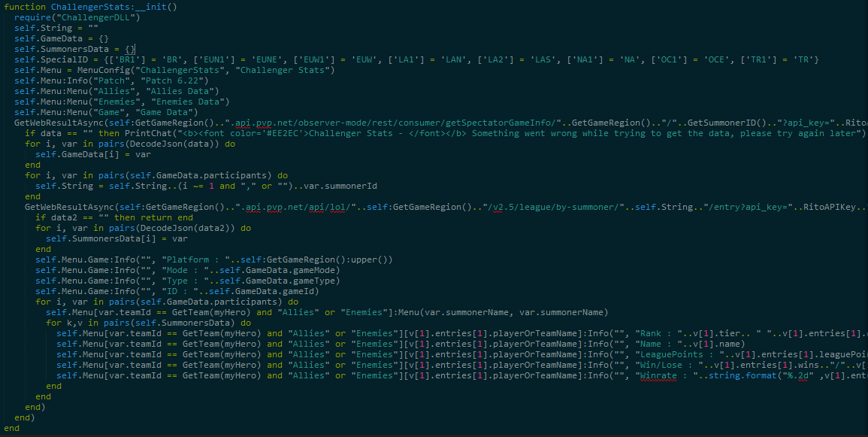Click the pairs(DecodeJson(data)) loop line
This screenshot has height=437, width=868.
click(130, 144)
